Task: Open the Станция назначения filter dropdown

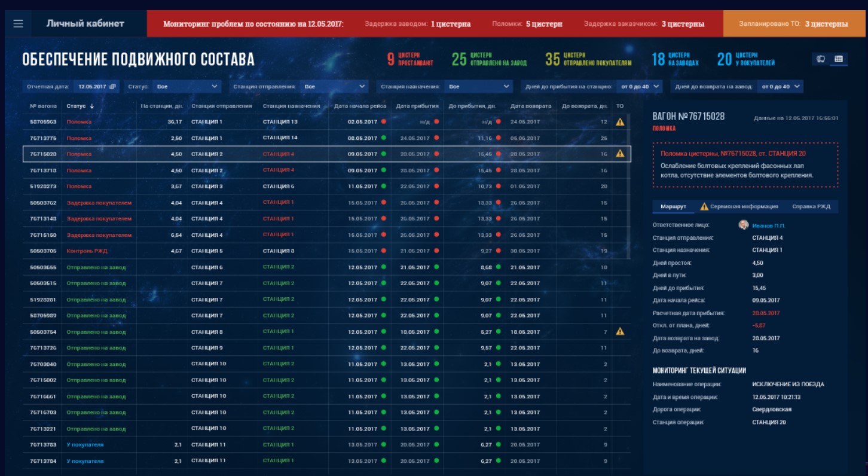Action: click(x=479, y=87)
